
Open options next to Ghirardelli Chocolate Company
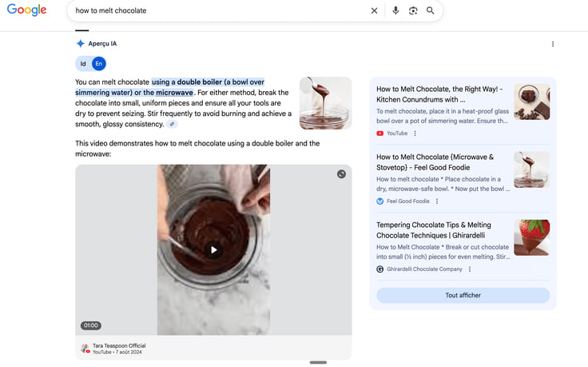click(x=470, y=269)
